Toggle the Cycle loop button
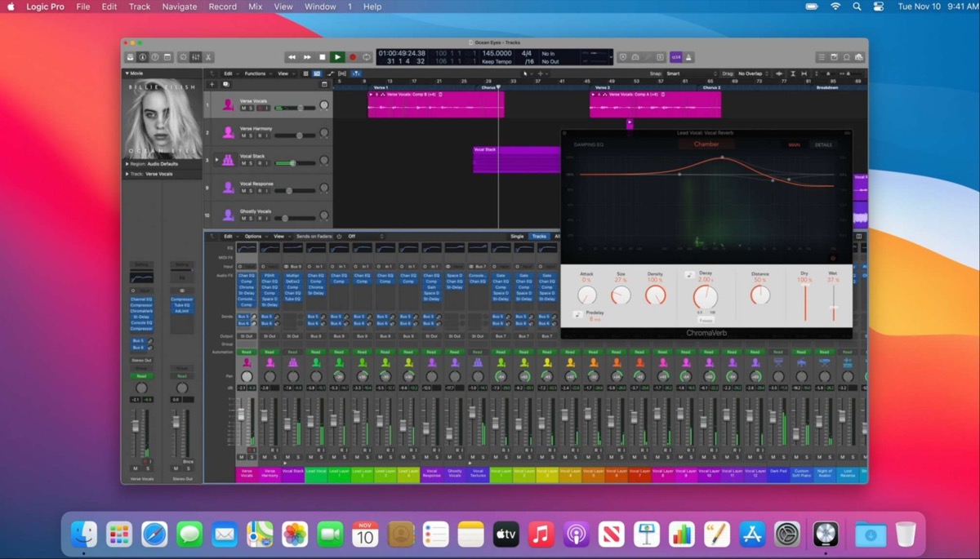The height and width of the screenshot is (559, 980). [x=367, y=57]
